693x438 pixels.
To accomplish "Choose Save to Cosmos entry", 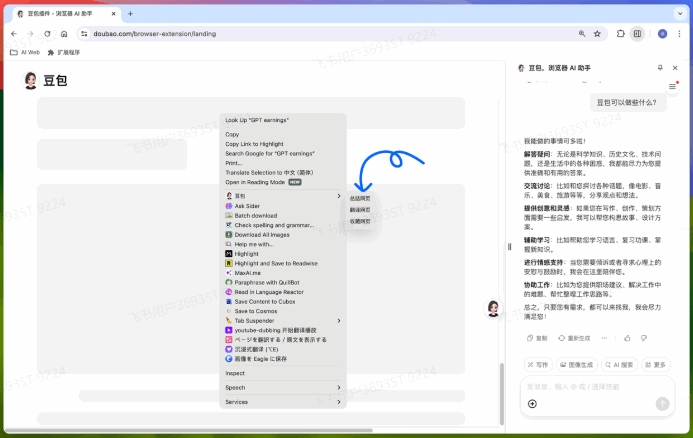I will tap(283, 311).
